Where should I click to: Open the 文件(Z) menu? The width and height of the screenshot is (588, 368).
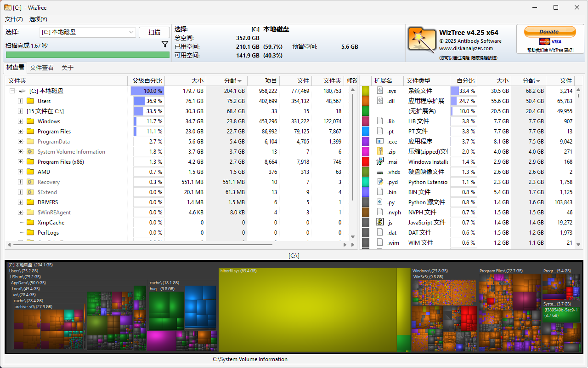point(14,19)
